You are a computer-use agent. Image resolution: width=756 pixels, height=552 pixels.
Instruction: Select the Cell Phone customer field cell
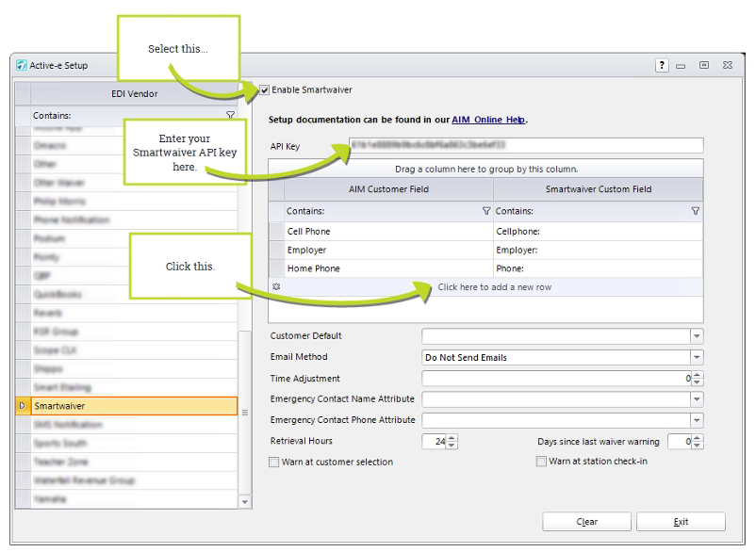[x=388, y=231]
